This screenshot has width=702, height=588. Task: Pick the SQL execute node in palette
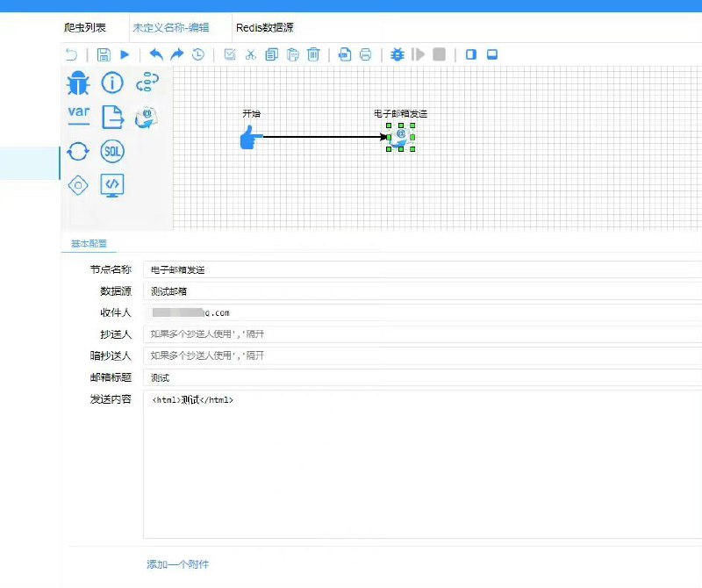pos(112,151)
